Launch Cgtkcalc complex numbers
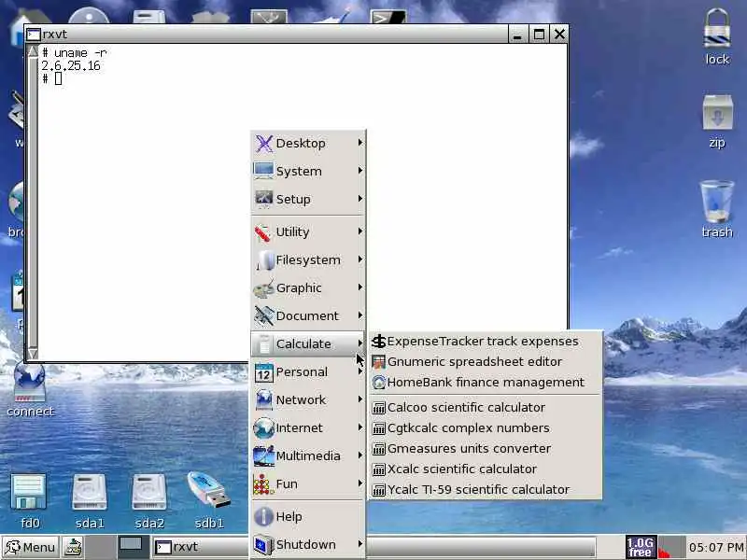Viewport: 747px width, 560px height. click(x=485, y=428)
